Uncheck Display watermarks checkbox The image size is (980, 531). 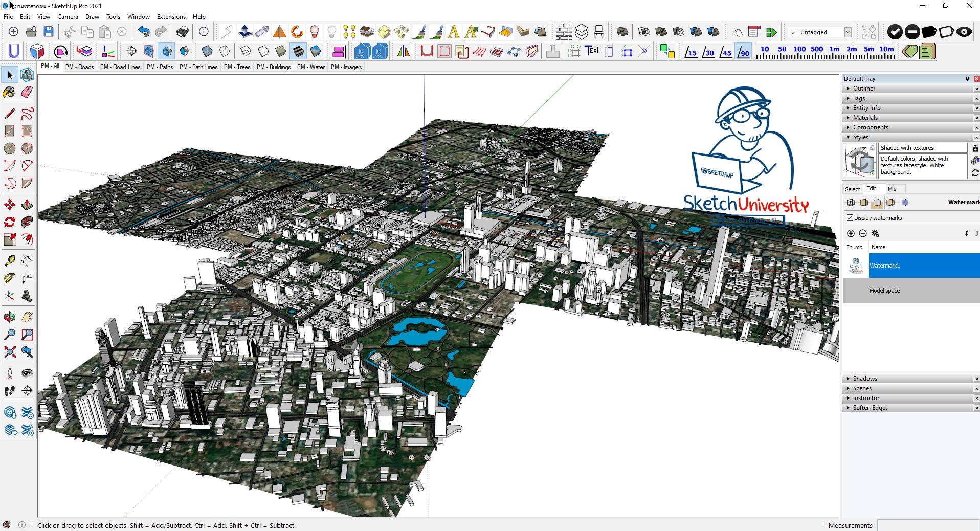tap(850, 218)
